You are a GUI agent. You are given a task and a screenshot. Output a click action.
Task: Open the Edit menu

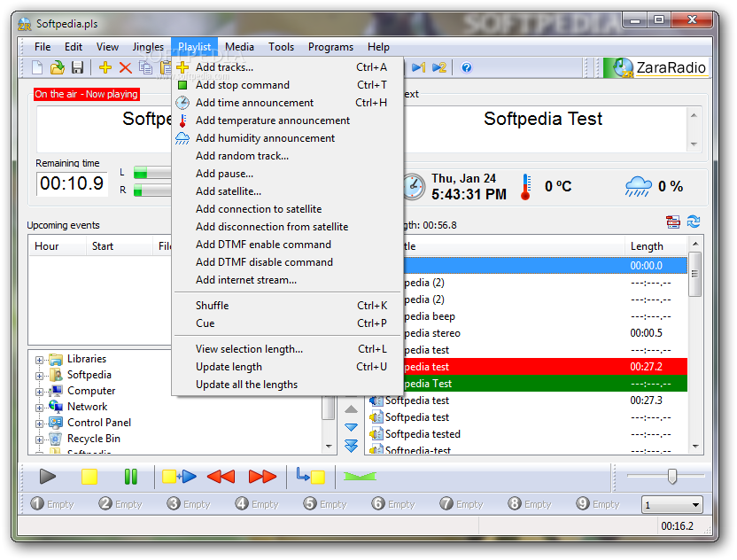pyautogui.click(x=74, y=47)
